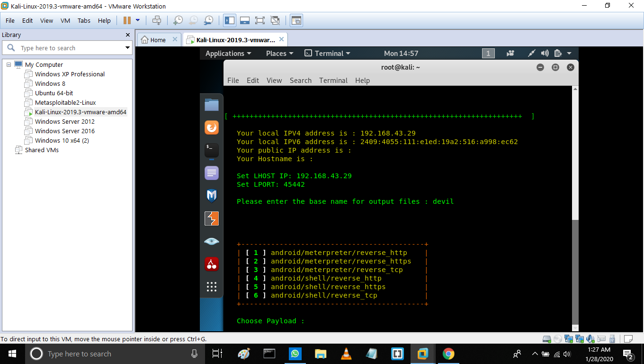The image size is (644, 364).
Task: Select Metasploitable2-Linux in the library
Action: [65, 102]
